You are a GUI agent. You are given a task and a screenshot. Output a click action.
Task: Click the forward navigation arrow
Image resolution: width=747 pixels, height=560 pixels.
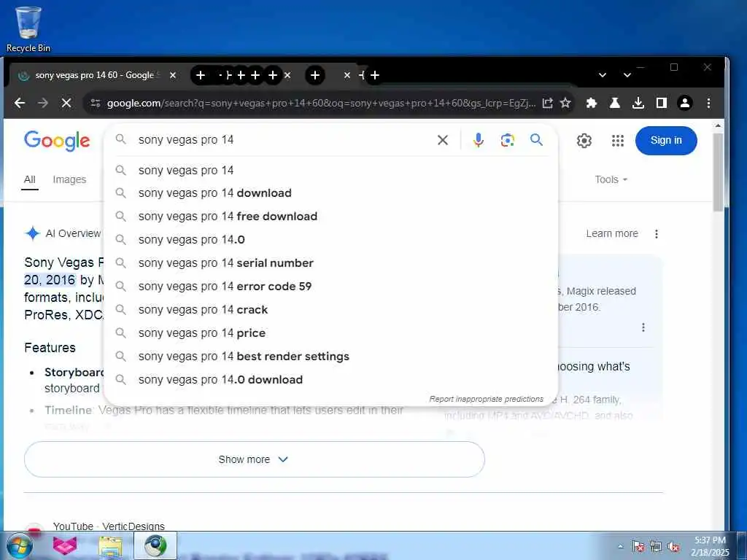[43, 103]
